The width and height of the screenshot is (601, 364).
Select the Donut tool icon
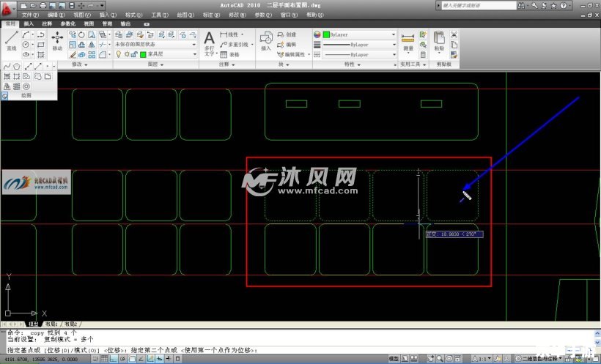26,86
